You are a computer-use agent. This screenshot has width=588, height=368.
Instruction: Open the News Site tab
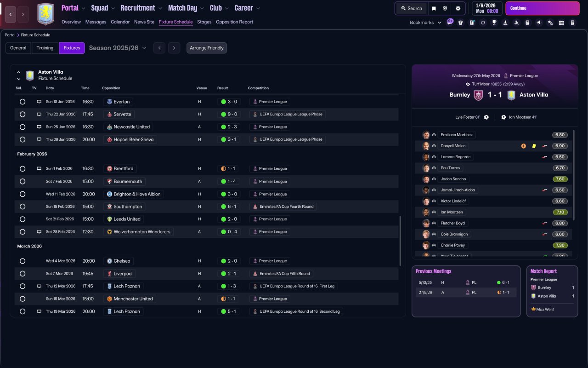tap(144, 22)
